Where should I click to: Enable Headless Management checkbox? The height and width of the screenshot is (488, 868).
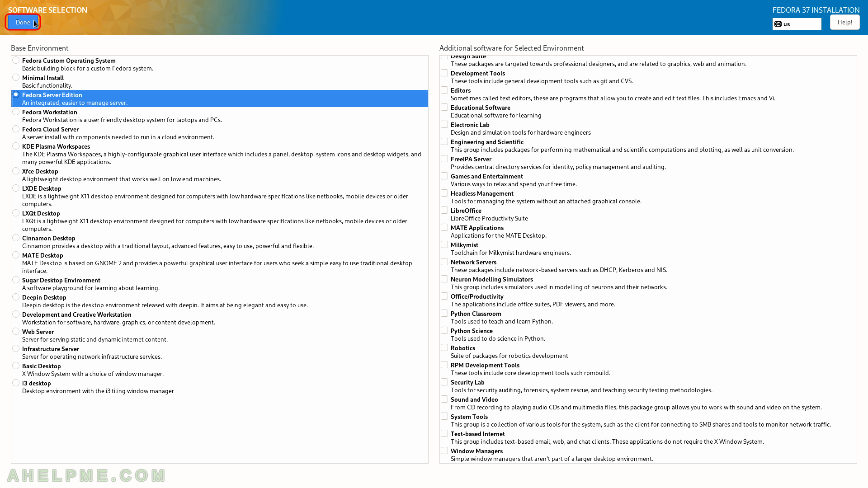[444, 193]
